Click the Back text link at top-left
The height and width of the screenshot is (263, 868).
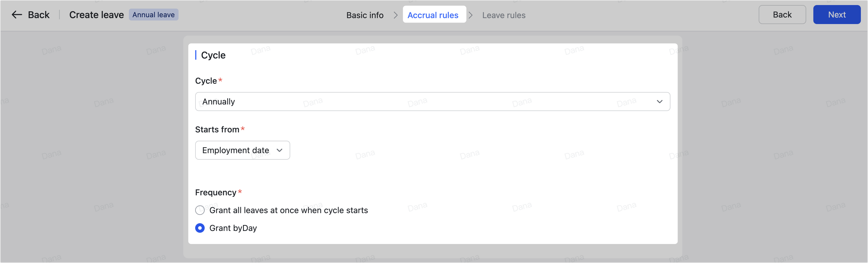tap(39, 15)
